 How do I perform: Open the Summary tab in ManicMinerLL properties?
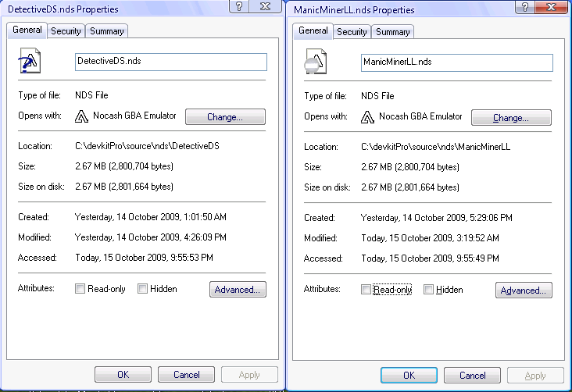coord(392,32)
